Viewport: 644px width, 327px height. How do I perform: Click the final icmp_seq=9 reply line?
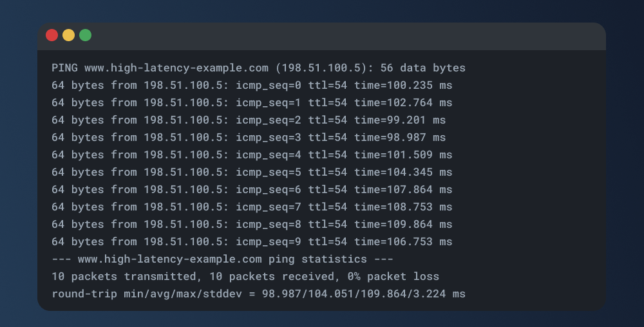click(252, 241)
